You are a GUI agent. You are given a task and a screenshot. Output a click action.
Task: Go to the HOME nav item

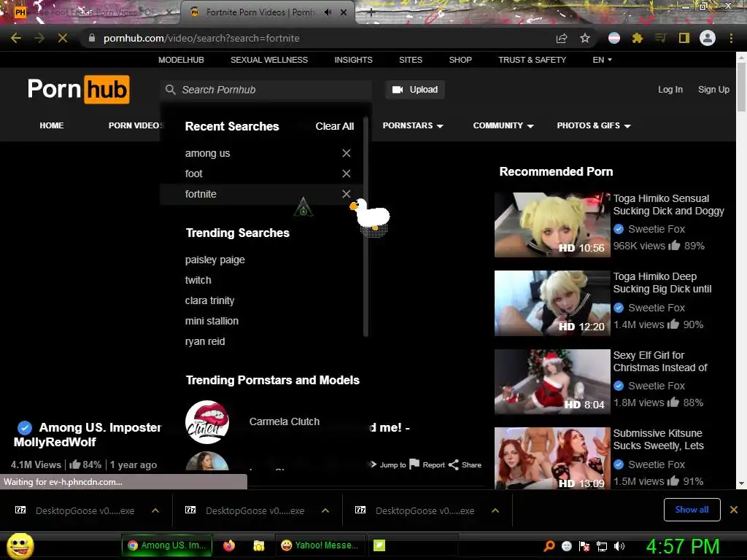coord(52,125)
